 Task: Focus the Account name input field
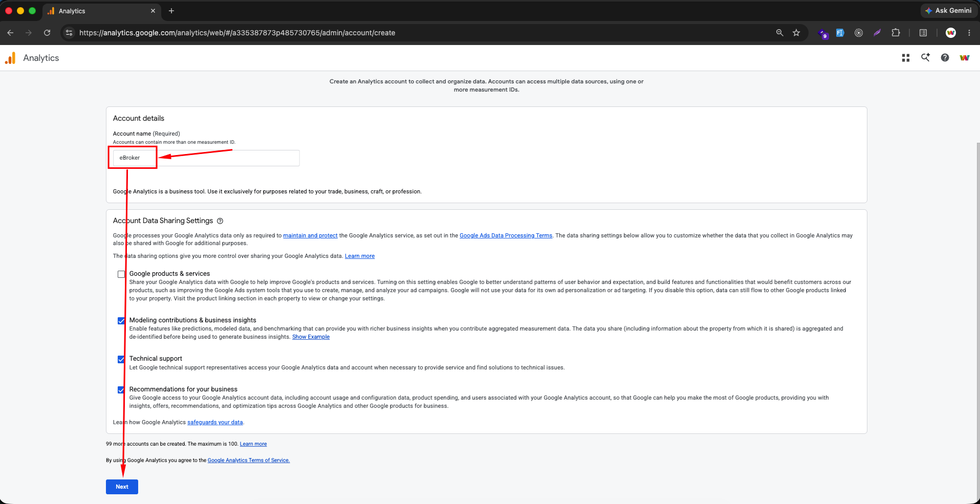206,158
